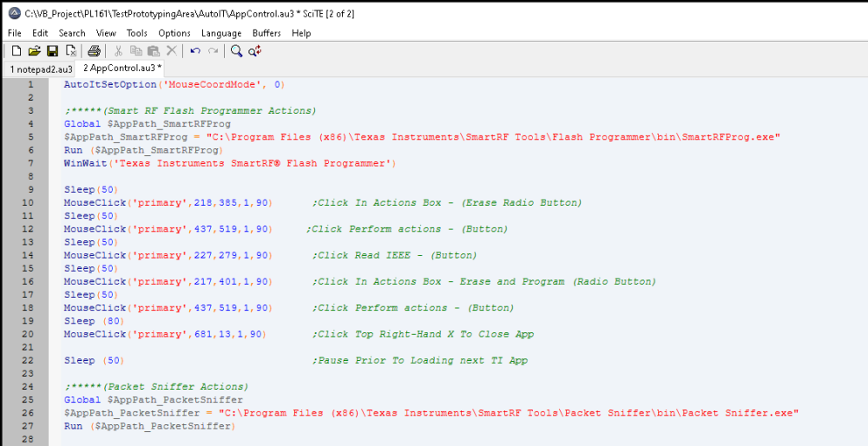Print the script using the printer icon
The width and height of the screenshot is (868, 446).
point(94,51)
